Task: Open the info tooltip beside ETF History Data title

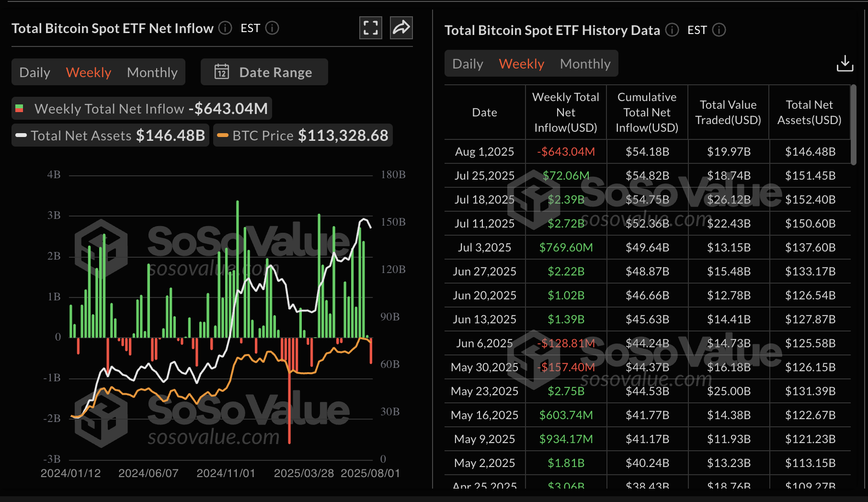Action: [x=672, y=30]
